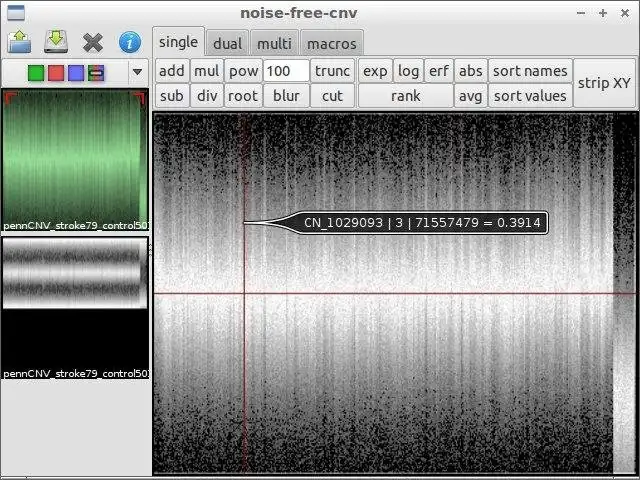Click the save download icon
The image size is (640, 480).
pyautogui.click(x=56, y=42)
